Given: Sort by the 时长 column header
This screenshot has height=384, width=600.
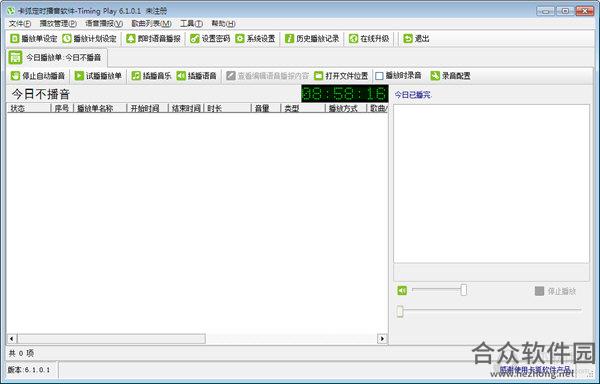Looking at the screenshot, I should (x=227, y=108).
